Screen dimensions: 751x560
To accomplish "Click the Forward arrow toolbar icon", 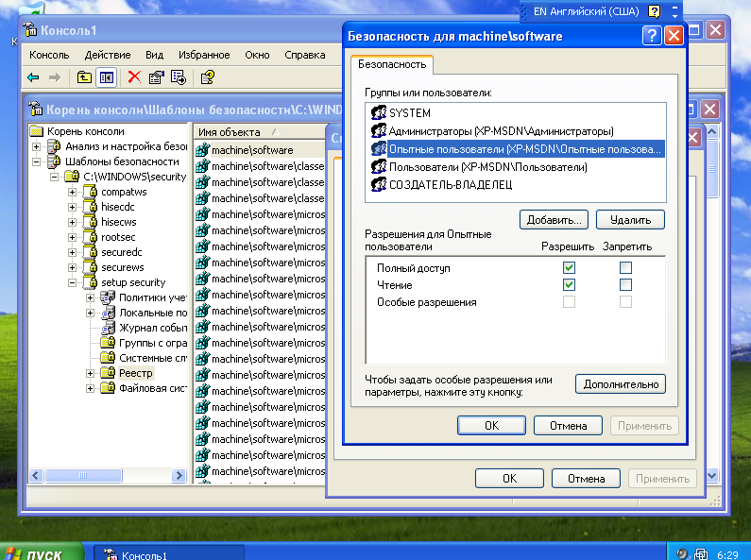I will (55, 77).
